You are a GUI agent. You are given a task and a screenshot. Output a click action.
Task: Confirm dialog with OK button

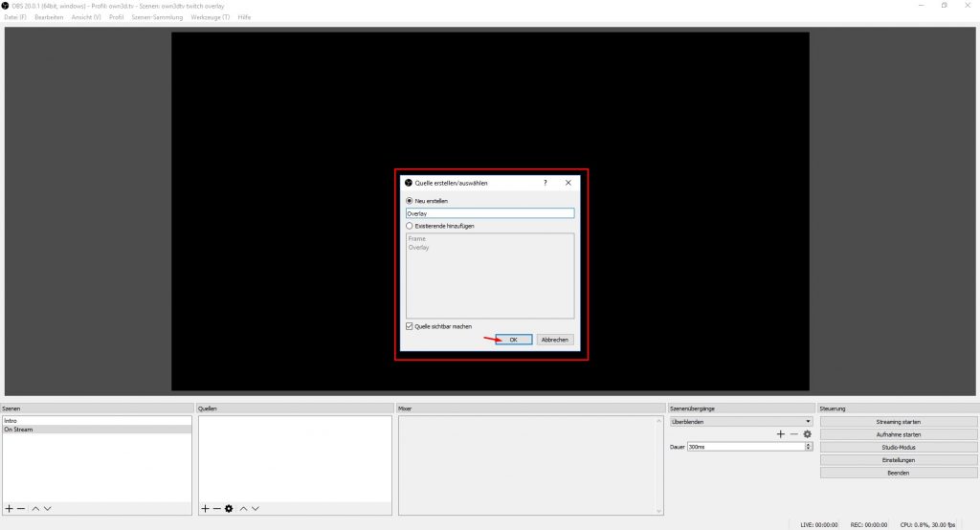[513, 340]
